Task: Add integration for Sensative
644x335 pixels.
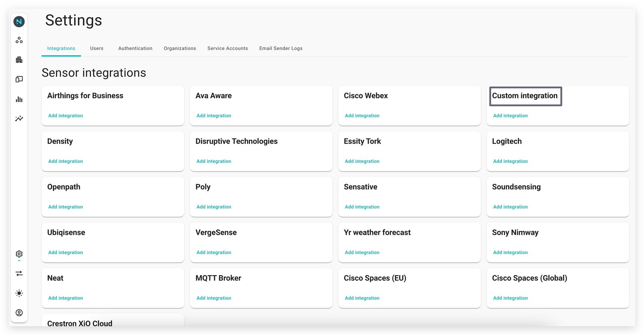Action: tap(362, 207)
